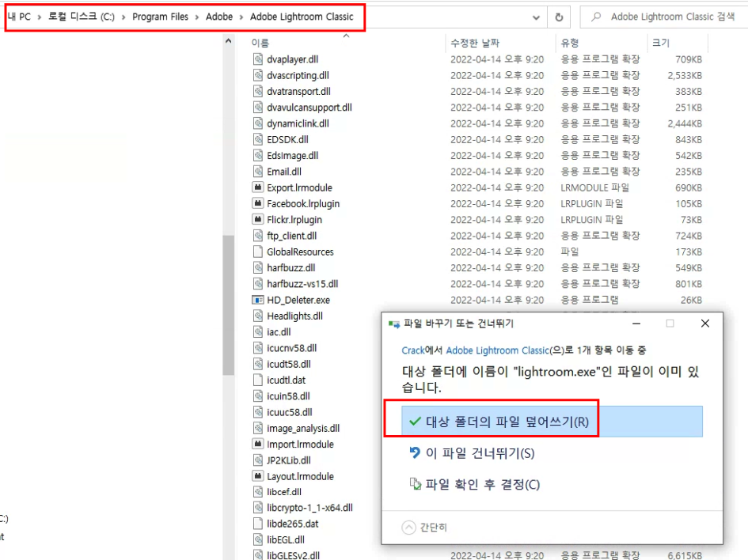Screen dimensions: 748x560
Task: Click the Email.dll file icon
Action: pos(257,171)
